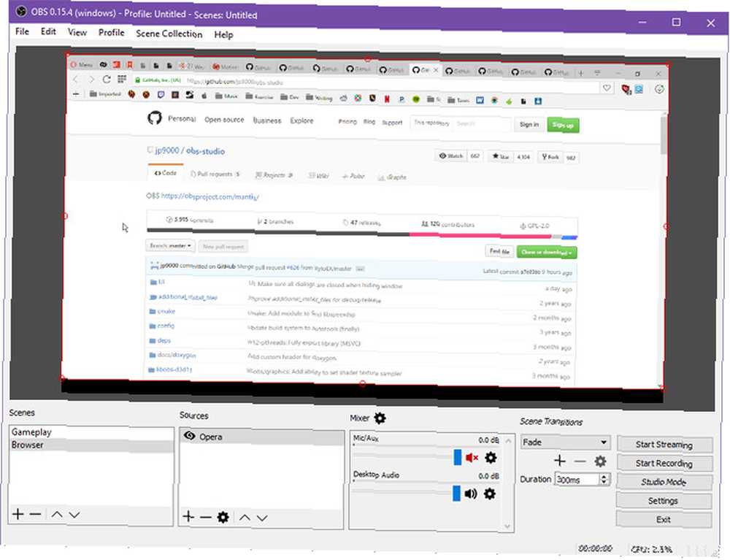This screenshot has width=730, height=560.
Task: Open the Profile menu
Action: (111, 33)
